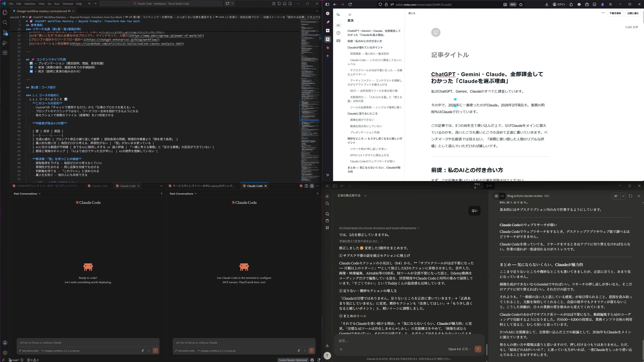Open chats list in Claude desktop sidebar
Image resolution: width=644 pixels, height=362 pixels.
(x=327, y=214)
